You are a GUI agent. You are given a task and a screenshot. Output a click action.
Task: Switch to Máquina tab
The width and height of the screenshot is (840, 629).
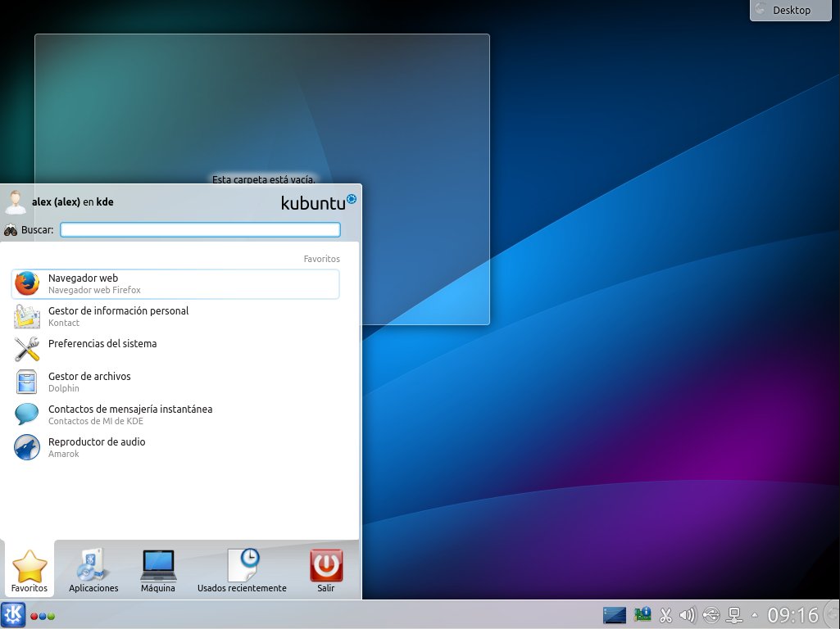[x=158, y=569]
